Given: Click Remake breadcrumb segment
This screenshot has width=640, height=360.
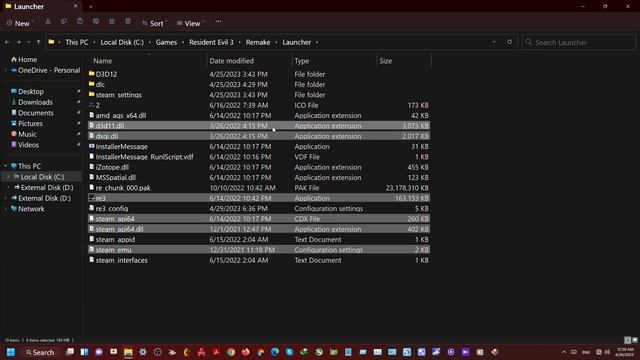Looking at the screenshot, I should 258,42.
